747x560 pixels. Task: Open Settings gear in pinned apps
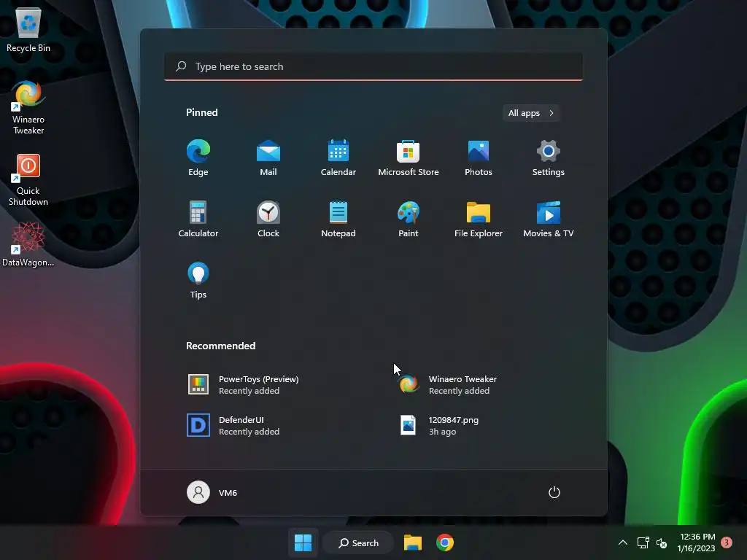(x=549, y=158)
